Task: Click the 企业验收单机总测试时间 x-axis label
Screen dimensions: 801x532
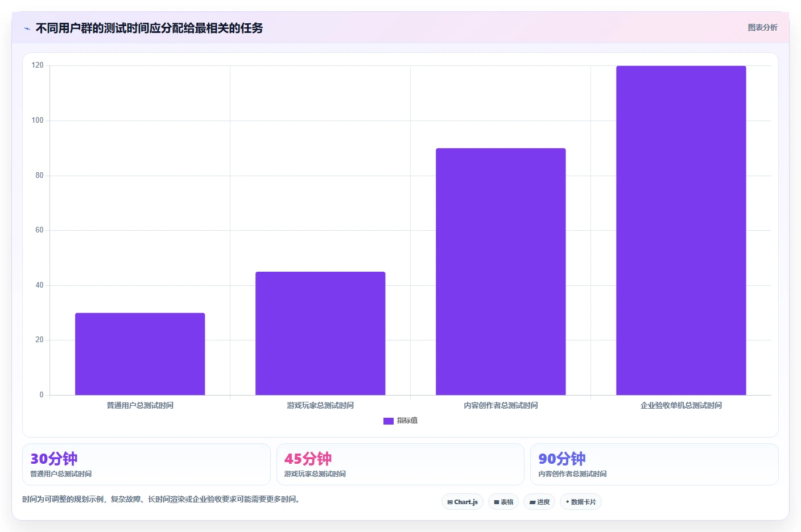Action: tap(681, 405)
